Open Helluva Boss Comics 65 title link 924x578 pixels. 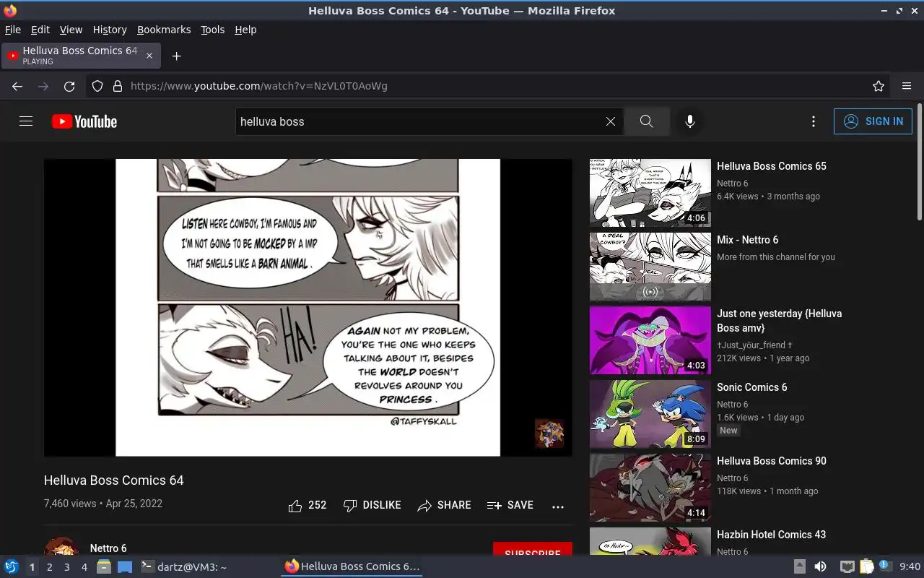[771, 166]
